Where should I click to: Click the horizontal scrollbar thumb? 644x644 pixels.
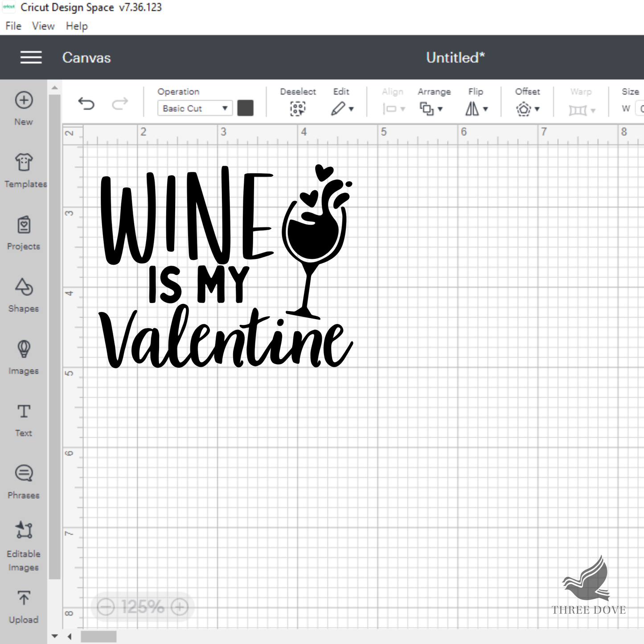pos(98,636)
